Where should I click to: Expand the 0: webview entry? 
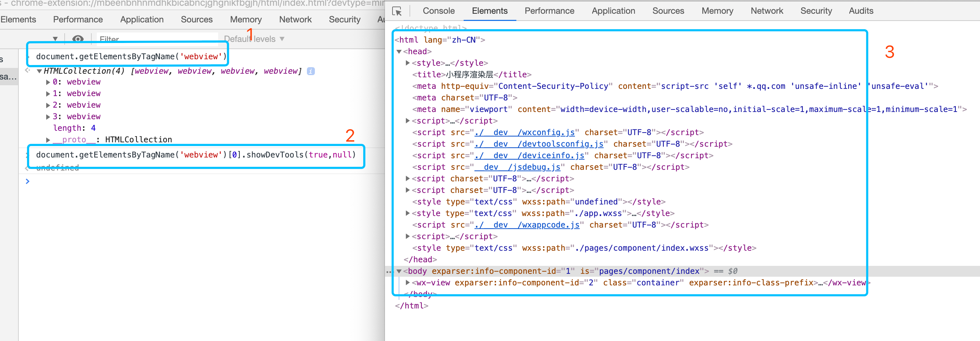pyautogui.click(x=48, y=82)
